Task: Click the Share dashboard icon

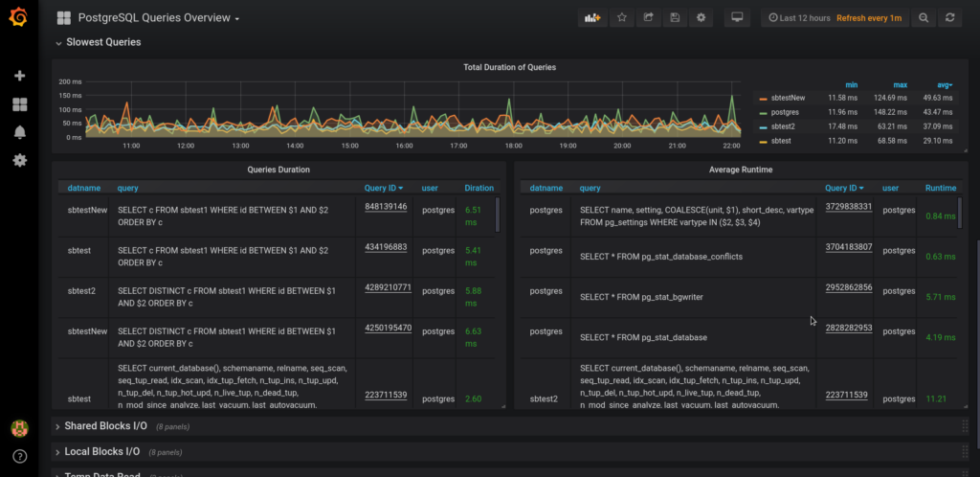Action: tap(649, 18)
